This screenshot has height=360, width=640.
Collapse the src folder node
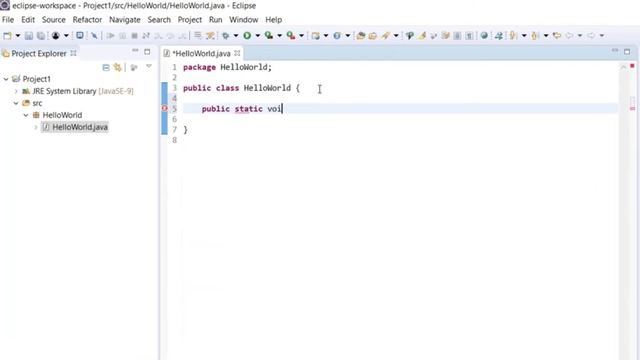point(16,103)
